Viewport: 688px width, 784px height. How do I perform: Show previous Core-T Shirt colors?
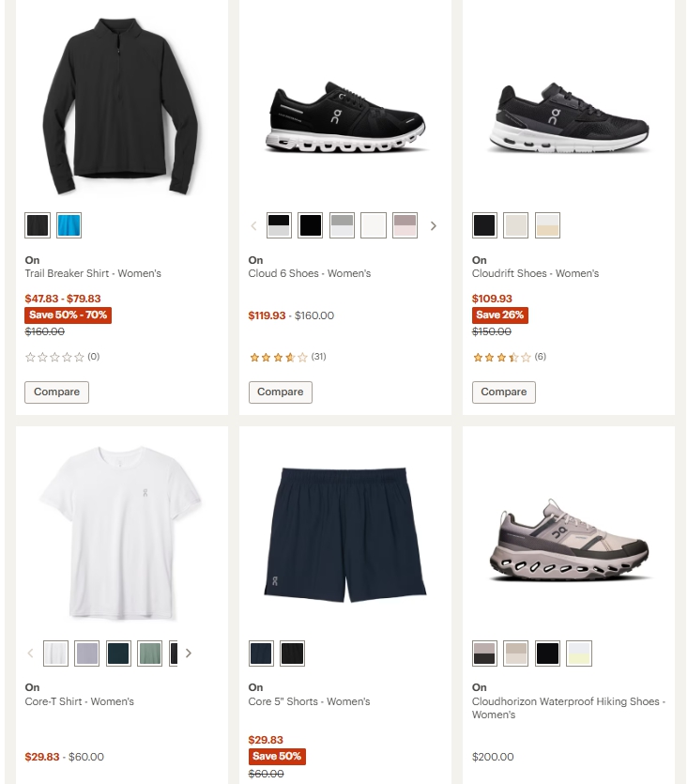[x=30, y=653]
